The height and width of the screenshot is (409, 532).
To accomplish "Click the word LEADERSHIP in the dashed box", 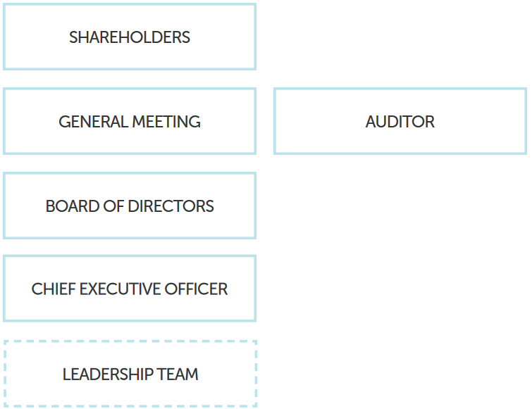I will (108, 375).
